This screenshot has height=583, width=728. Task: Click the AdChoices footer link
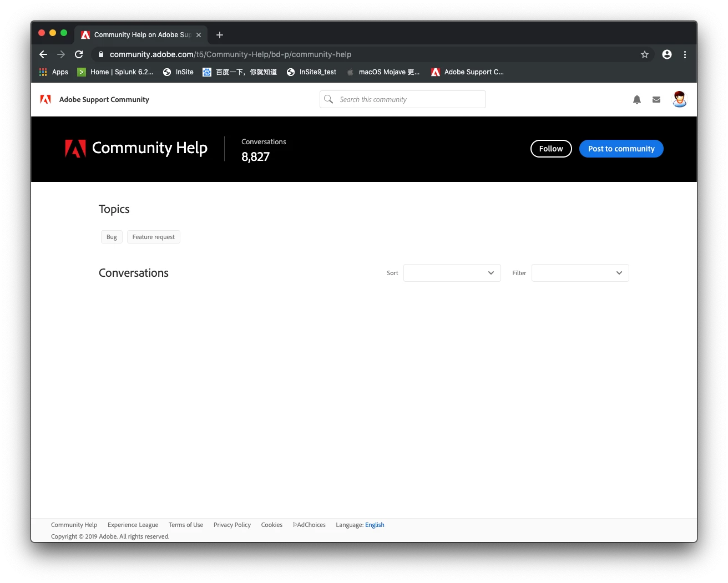click(309, 525)
